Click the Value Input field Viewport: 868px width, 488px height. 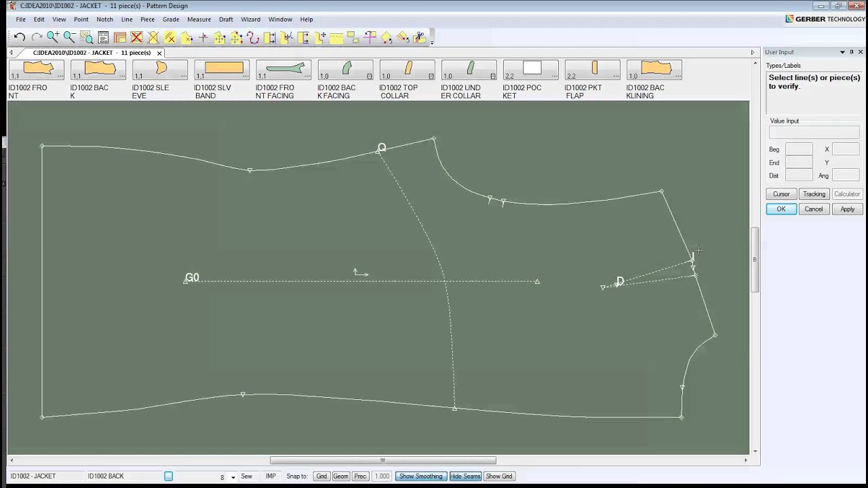(814, 132)
